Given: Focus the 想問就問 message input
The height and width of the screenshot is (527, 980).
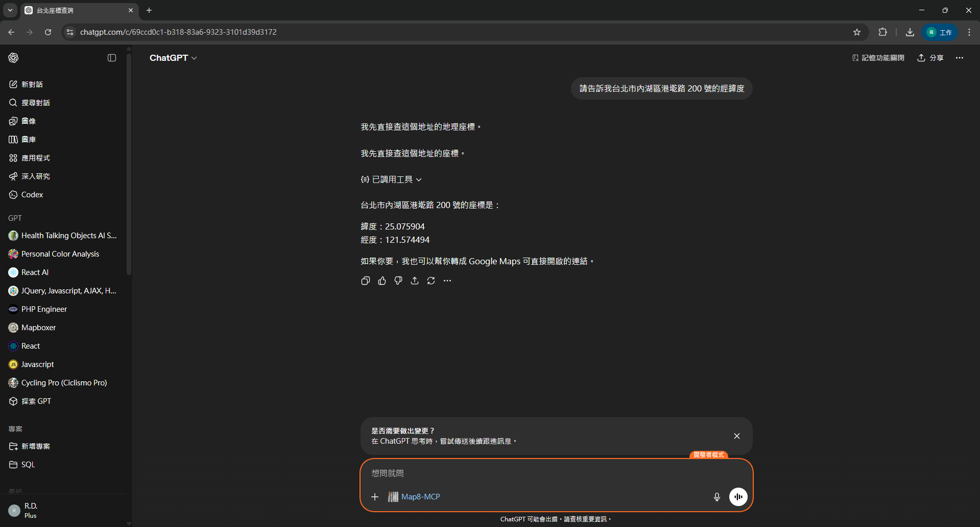Looking at the screenshot, I should point(556,473).
